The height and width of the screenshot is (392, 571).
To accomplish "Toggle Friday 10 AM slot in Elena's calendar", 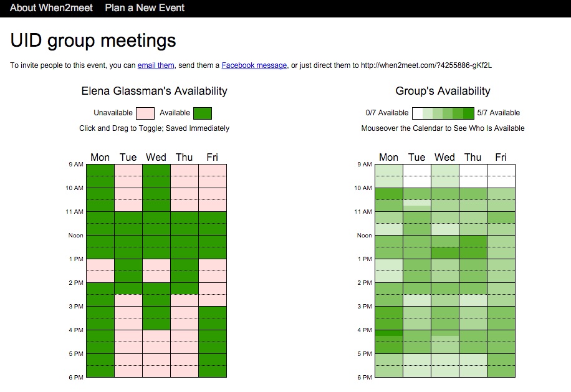I will click(x=213, y=194).
